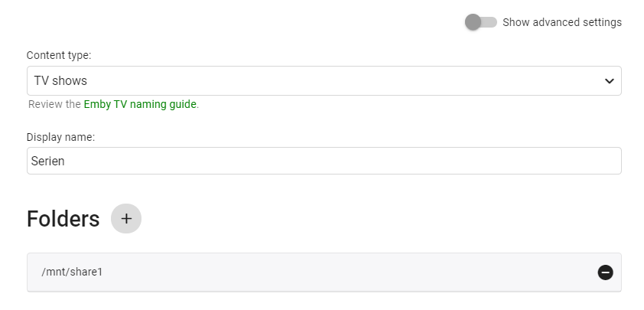Click the Display name label
The width and height of the screenshot is (644, 310).
click(60, 137)
